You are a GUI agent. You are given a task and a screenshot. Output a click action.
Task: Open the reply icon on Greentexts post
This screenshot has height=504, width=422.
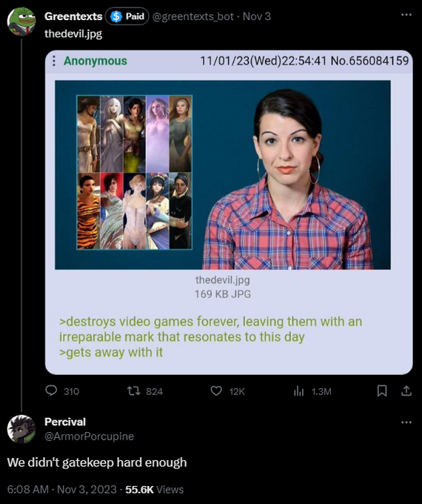51,391
